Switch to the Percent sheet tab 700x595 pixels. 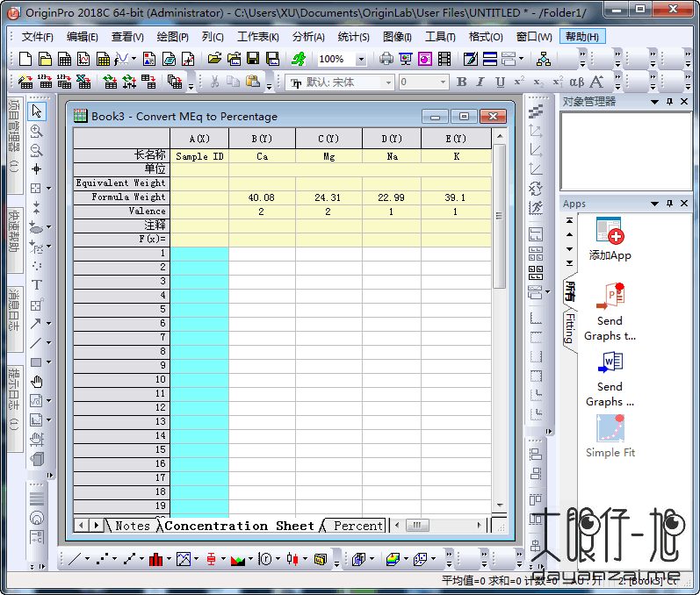click(x=358, y=526)
